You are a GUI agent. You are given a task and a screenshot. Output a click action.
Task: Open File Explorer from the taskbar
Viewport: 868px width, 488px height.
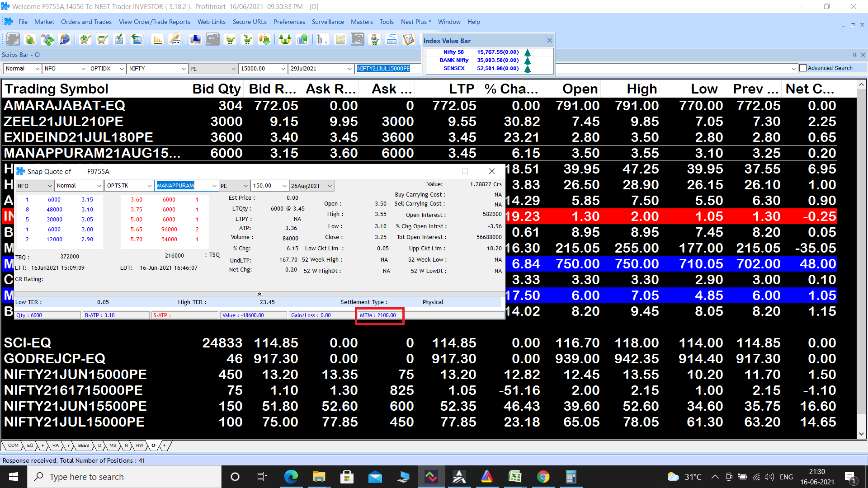pos(319,477)
